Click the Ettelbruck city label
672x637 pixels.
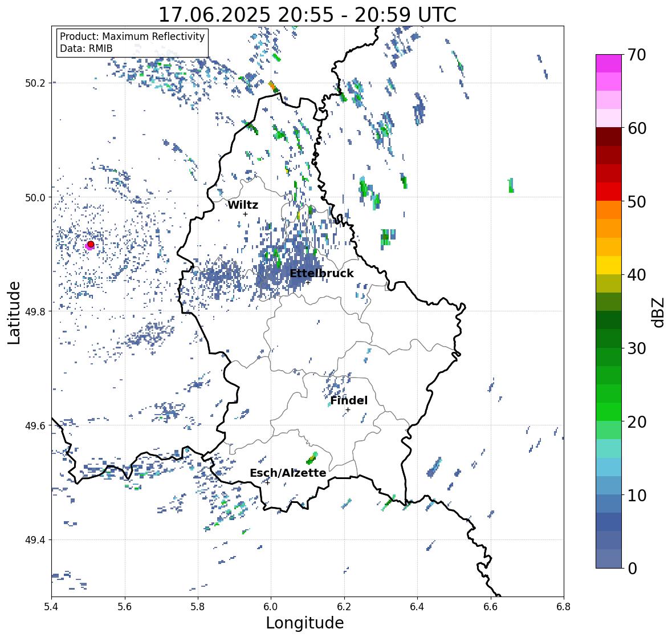321,273
